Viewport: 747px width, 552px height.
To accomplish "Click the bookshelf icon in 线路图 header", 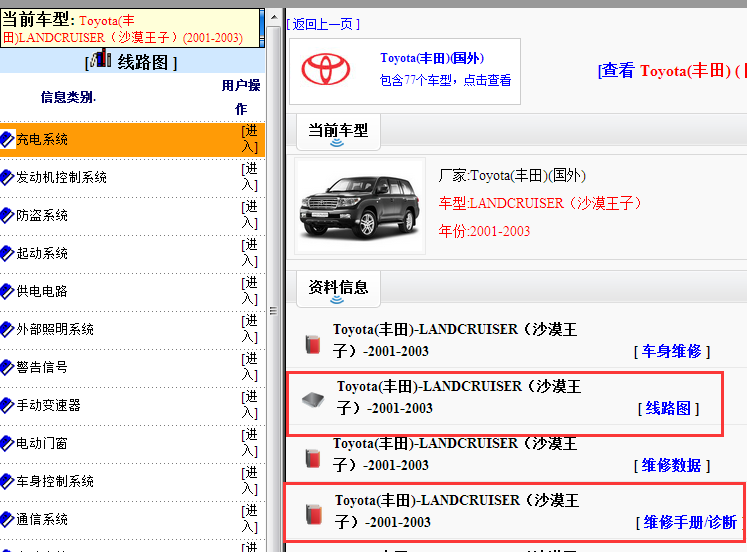I will point(101,58).
